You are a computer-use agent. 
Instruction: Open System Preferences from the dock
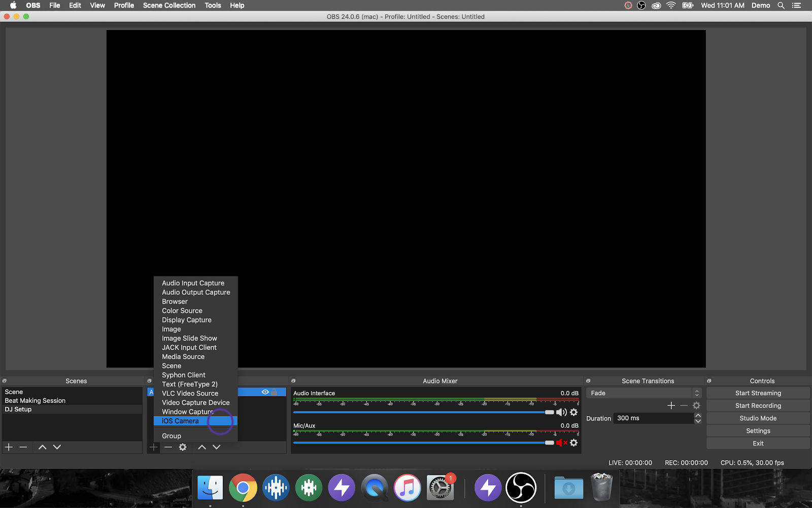click(x=440, y=488)
